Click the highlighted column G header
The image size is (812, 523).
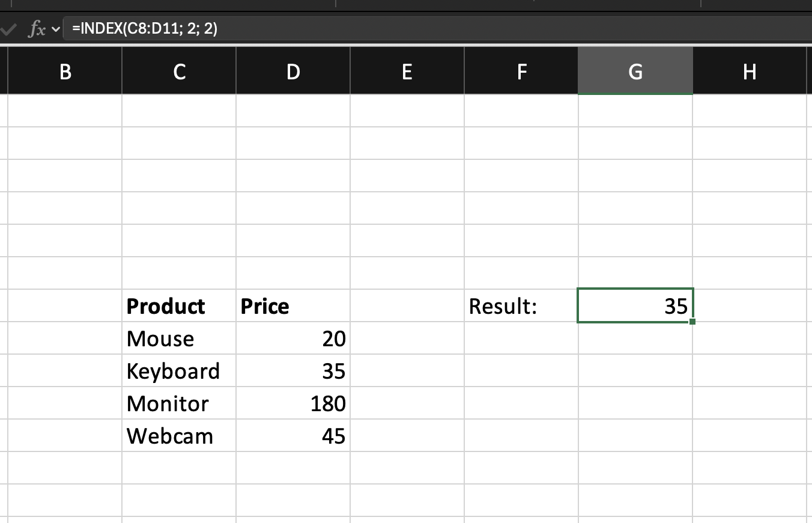(x=635, y=72)
